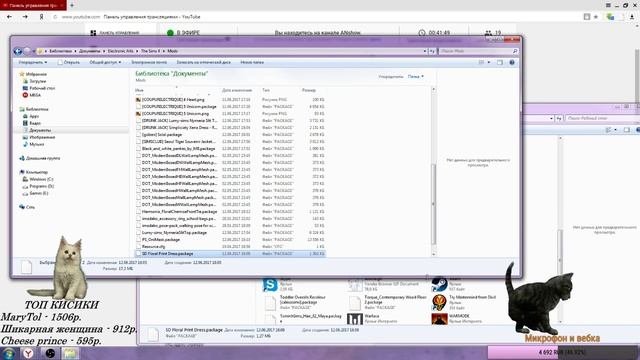Click Открыть in the Explorer toolbar
The width and height of the screenshot is (640, 360).
click(69, 62)
